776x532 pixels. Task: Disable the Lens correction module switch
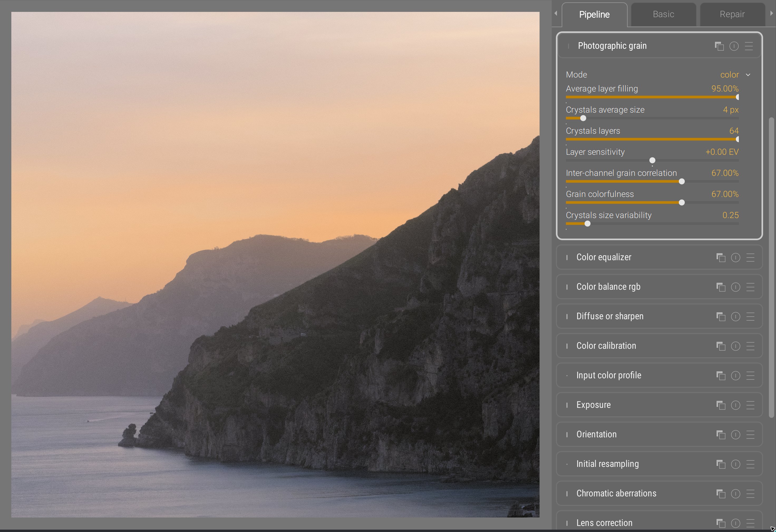coord(567,523)
